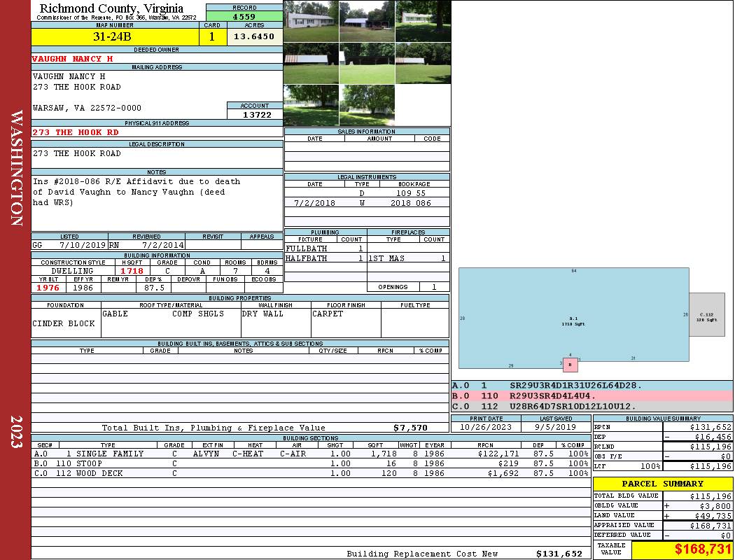Click the notes text about the affidavit
This screenshot has width=735, height=560.
point(136,192)
